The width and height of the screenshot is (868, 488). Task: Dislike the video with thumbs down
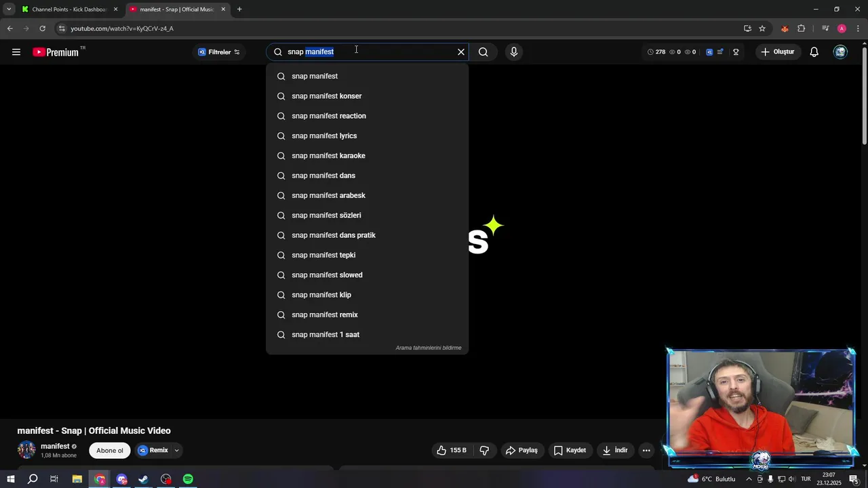pos(485,451)
